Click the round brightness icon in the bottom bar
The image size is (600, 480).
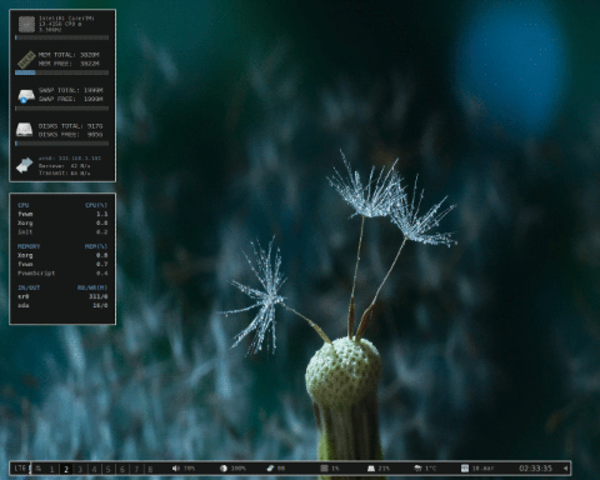[223, 468]
